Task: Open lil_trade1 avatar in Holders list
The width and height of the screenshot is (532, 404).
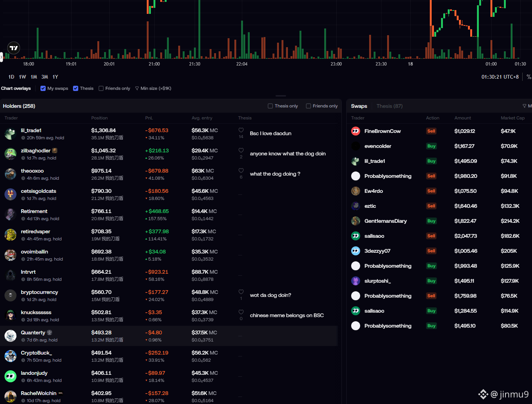Action: [x=10, y=134]
